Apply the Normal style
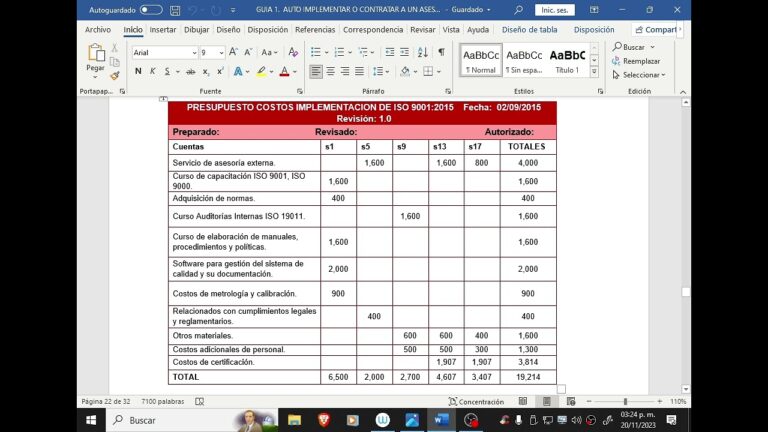 coord(480,60)
